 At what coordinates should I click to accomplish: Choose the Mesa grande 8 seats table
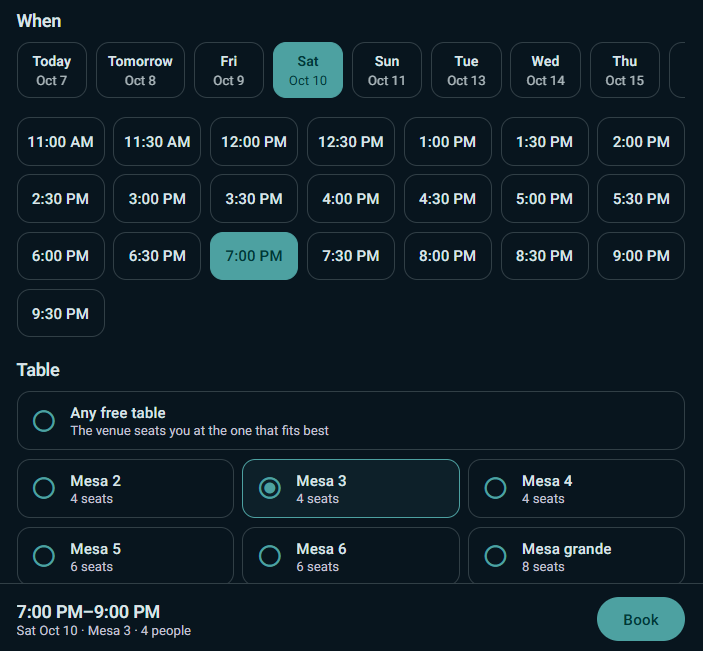click(x=576, y=556)
